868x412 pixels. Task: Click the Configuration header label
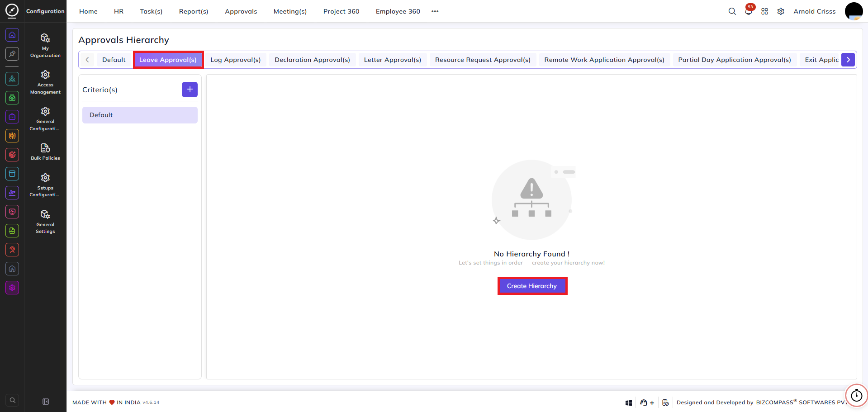tap(45, 11)
